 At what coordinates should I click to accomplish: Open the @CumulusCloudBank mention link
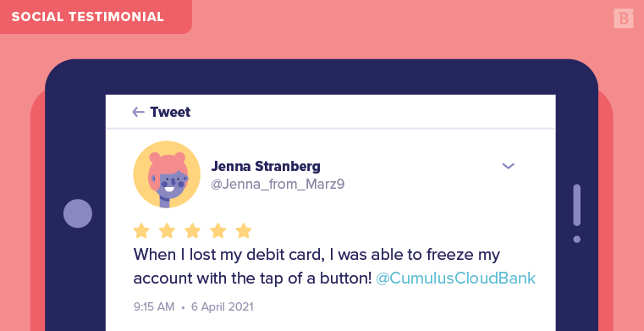click(x=456, y=278)
